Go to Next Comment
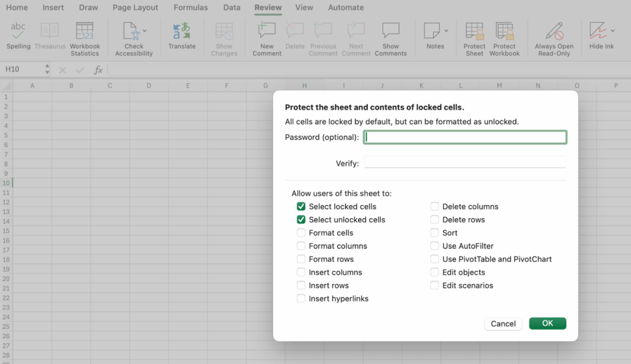The height and width of the screenshot is (364, 631). [356, 39]
